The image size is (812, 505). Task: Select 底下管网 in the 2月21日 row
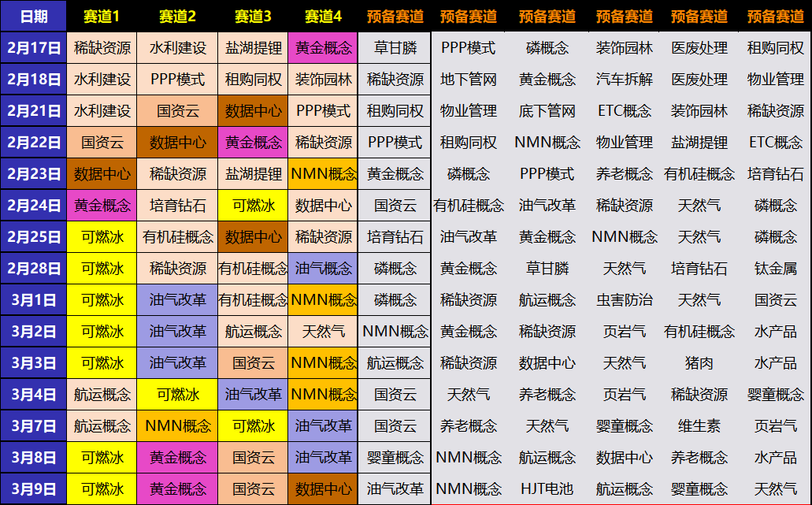547,111
